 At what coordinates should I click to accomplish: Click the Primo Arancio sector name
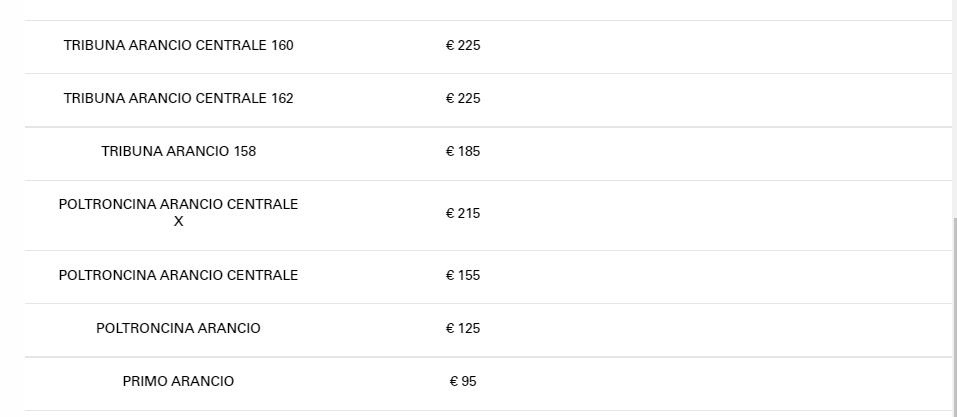[178, 382]
